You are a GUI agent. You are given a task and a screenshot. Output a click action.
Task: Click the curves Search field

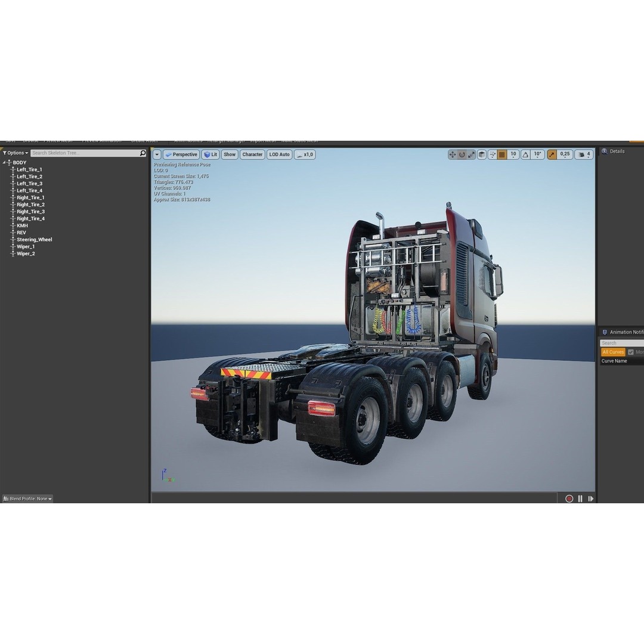click(x=622, y=343)
